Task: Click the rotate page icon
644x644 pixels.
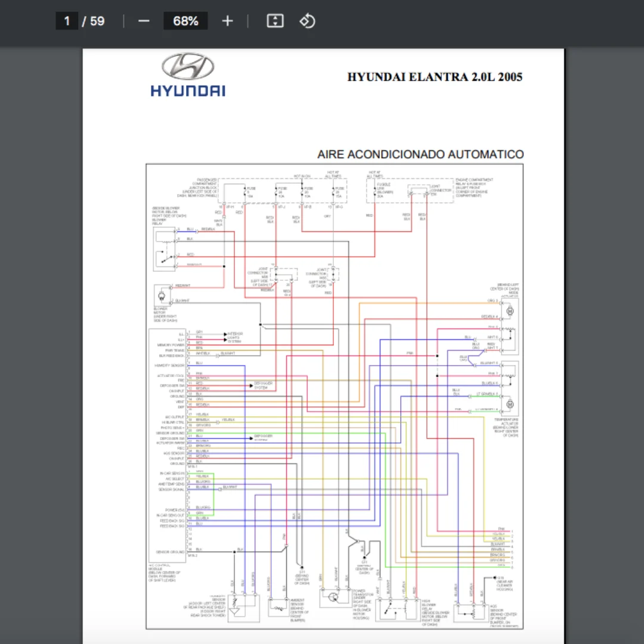Action: (x=307, y=21)
